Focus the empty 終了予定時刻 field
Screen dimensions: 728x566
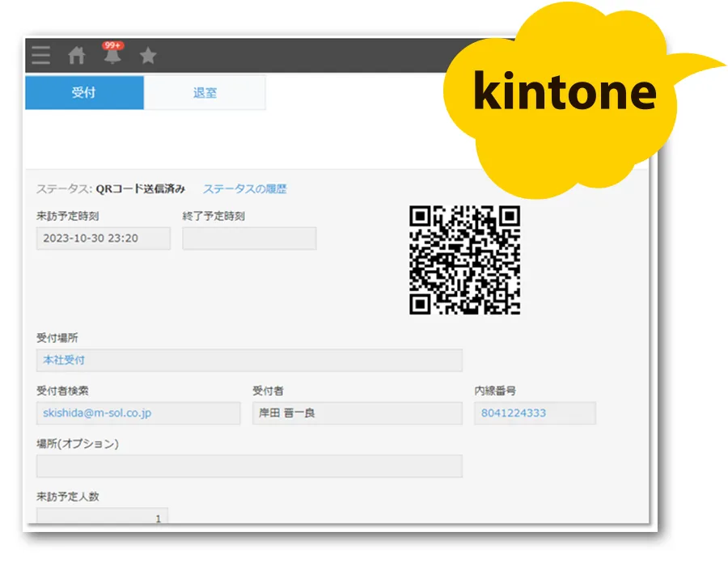(249, 239)
